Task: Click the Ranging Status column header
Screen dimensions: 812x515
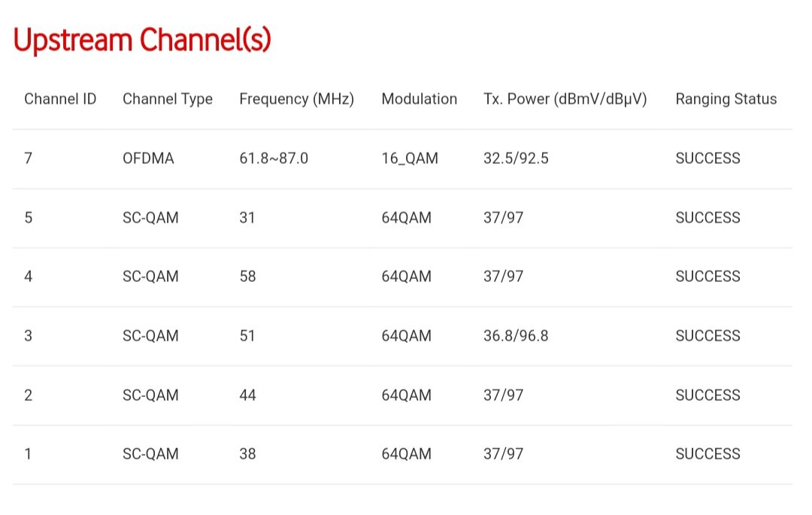Action: [726, 99]
